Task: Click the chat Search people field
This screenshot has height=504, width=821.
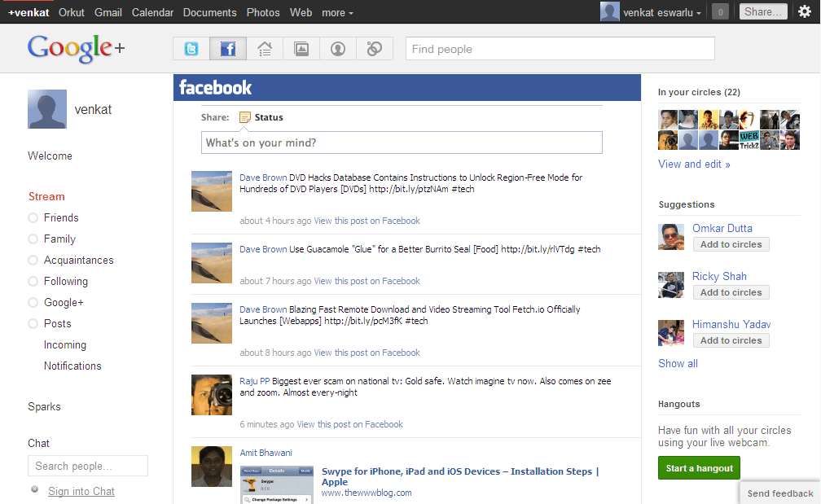Action: coord(88,466)
